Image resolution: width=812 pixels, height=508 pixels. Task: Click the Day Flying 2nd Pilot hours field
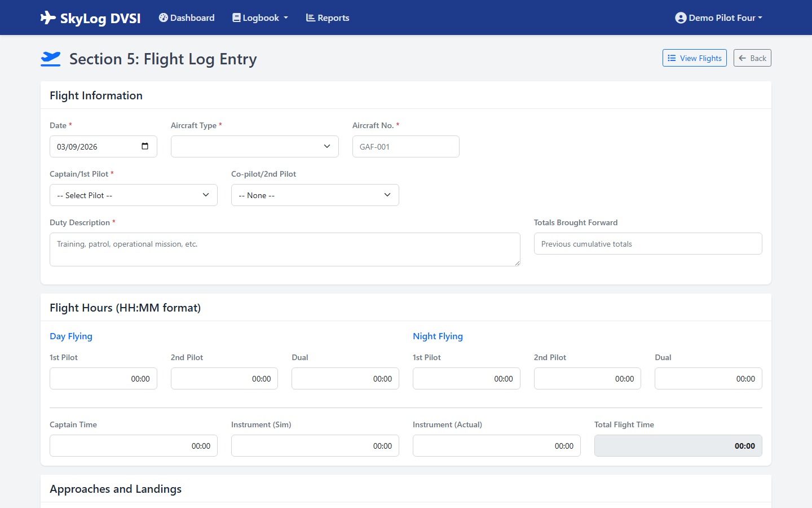point(224,379)
